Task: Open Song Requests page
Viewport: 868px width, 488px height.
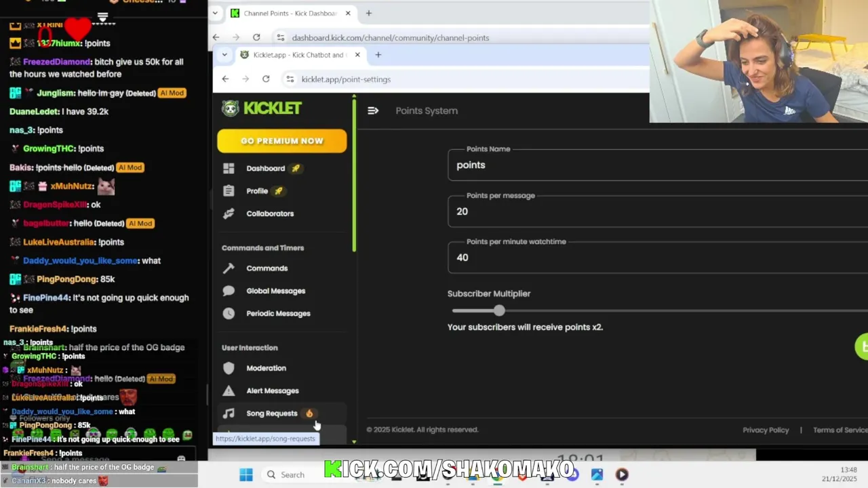Action: [x=272, y=413]
